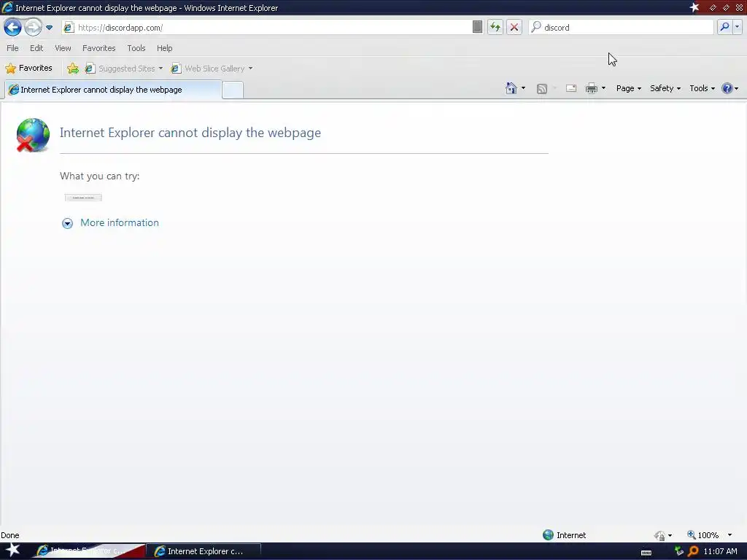
Task: Click Add to Favorites Bar star icon
Action: click(x=73, y=69)
